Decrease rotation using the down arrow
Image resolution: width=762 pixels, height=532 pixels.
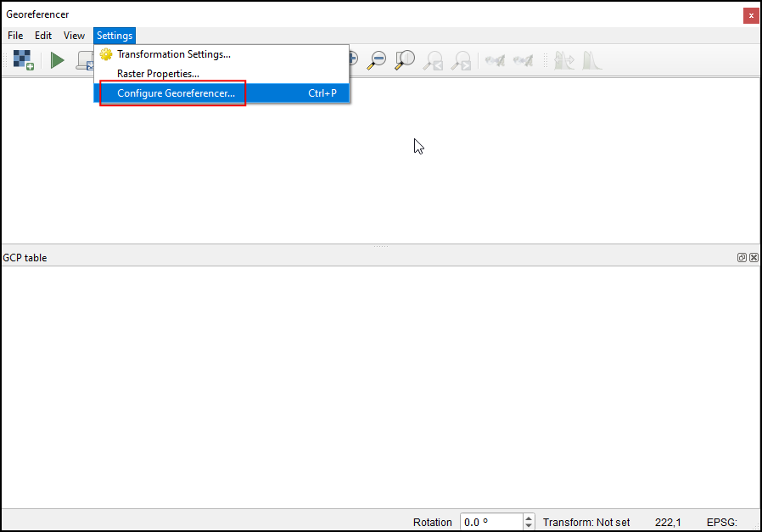529,526
